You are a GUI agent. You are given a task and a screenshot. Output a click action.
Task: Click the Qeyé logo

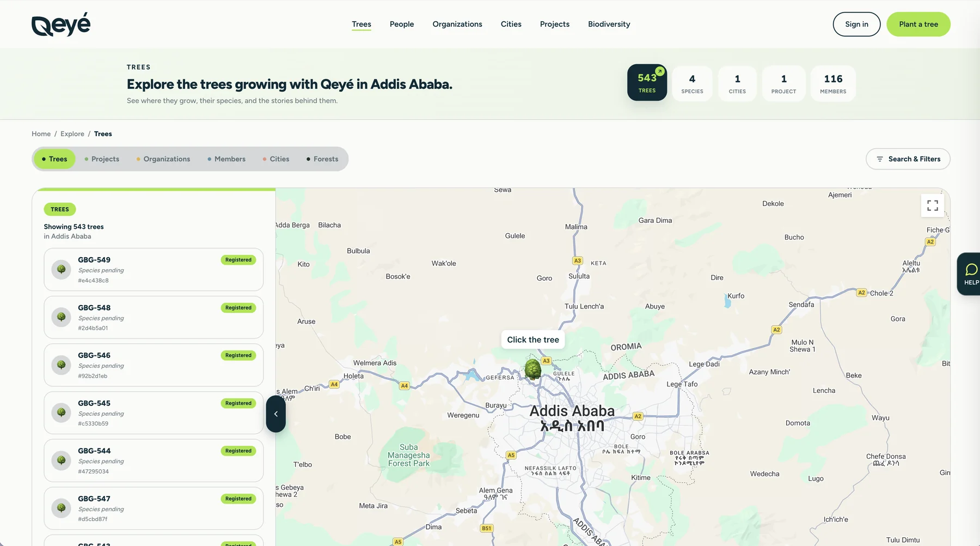point(61,25)
